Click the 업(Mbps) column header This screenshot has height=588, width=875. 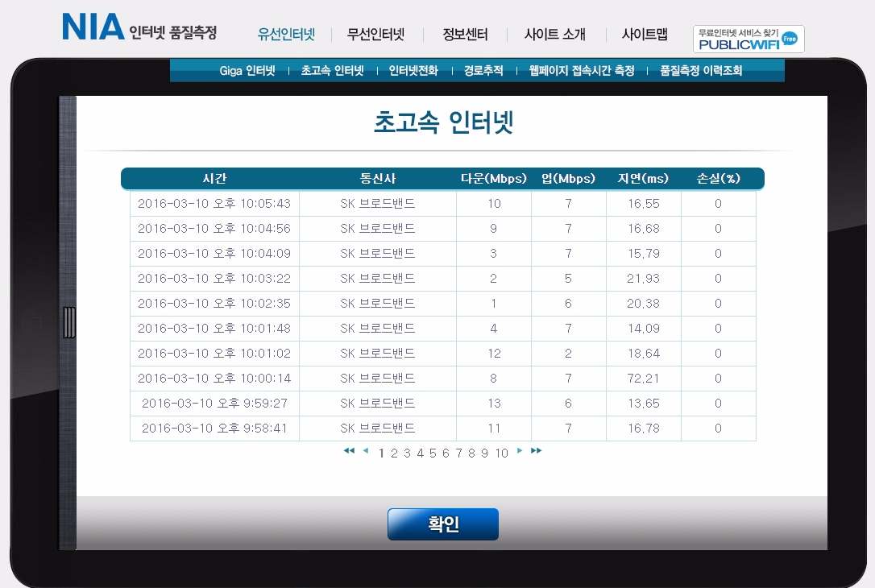point(568,179)
